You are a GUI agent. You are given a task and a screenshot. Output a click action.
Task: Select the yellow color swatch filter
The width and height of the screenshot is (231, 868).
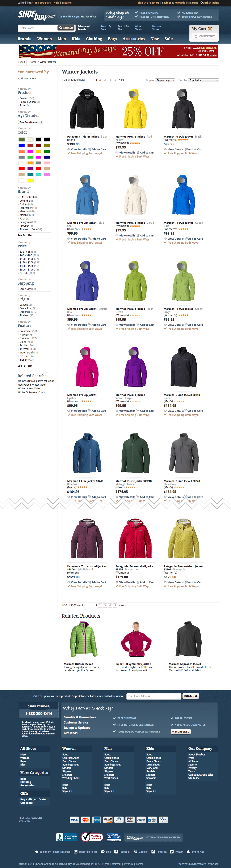point(30,181)
